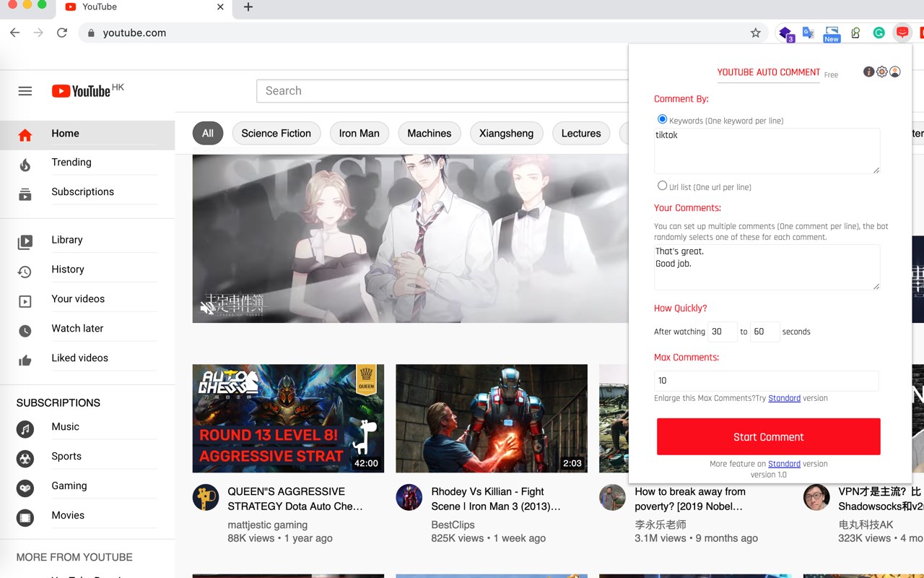Click the Liked videos thumbs-up icon

click(x=25, y=361)
